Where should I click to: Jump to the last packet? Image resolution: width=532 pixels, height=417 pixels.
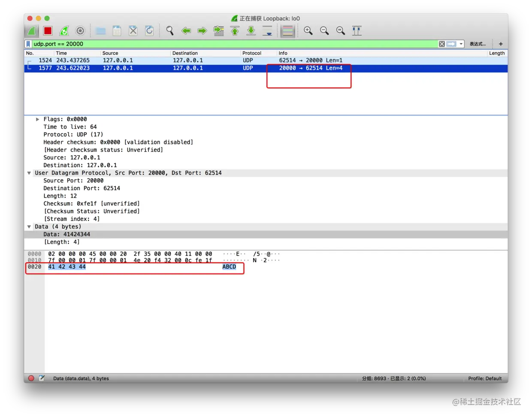(x=251, y=31)
